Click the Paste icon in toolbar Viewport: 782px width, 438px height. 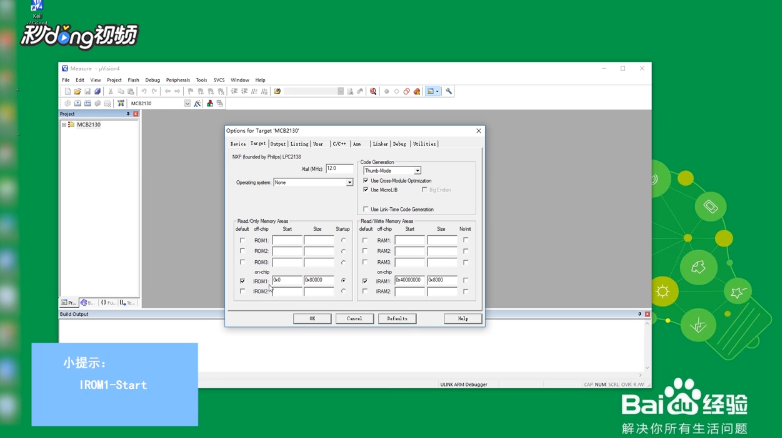point(131,91)
